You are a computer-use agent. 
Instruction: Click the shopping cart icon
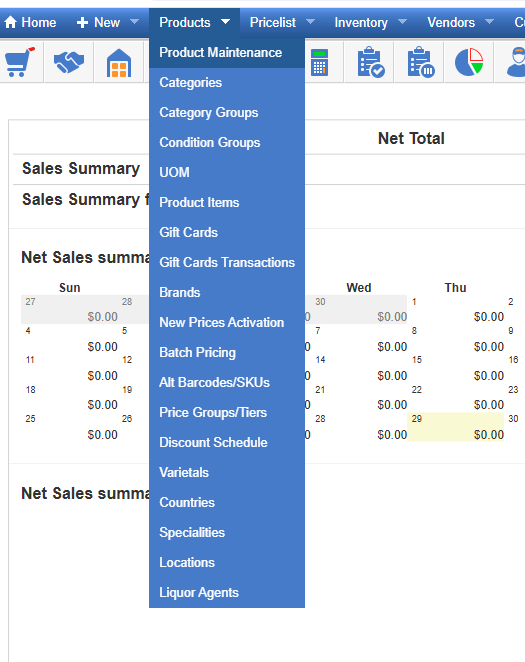[19, 62]
